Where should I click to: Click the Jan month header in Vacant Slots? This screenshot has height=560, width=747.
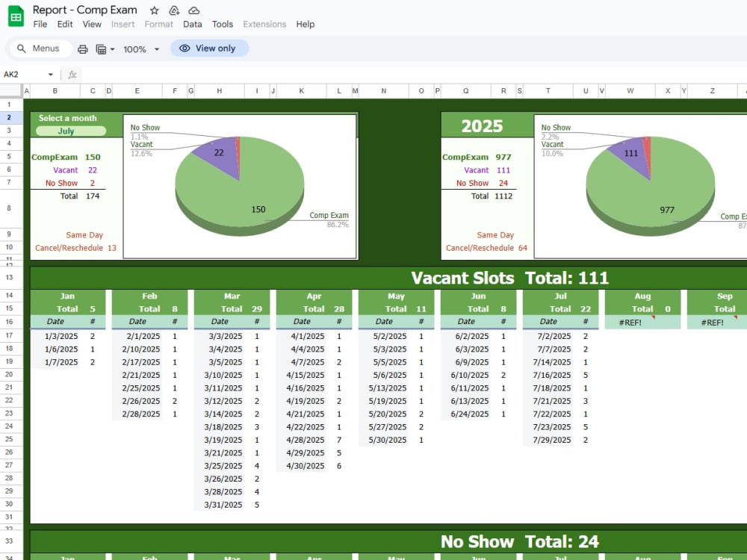(x=67, y=296)
